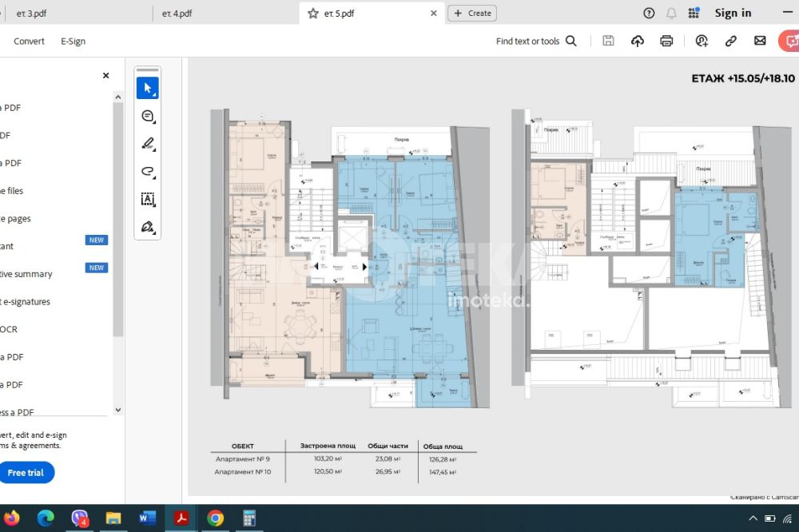The height and width of the screenshot is (532, 799).
Task: Select the arrow Selection tool
Action: (x=147, y=88)
